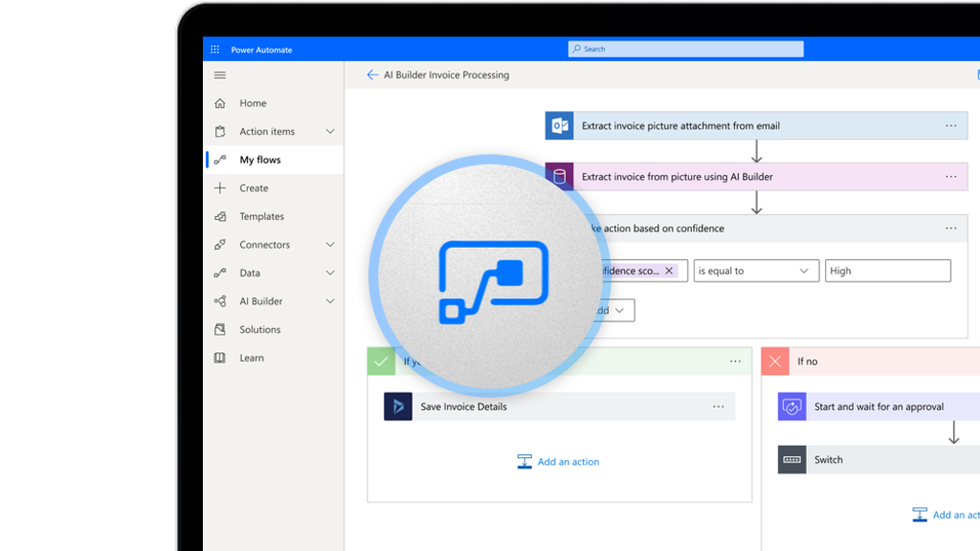This screenshot has height=551, width=980.
Task: Select the Outlook icon on the email attachment step
Action: point(558,125)
